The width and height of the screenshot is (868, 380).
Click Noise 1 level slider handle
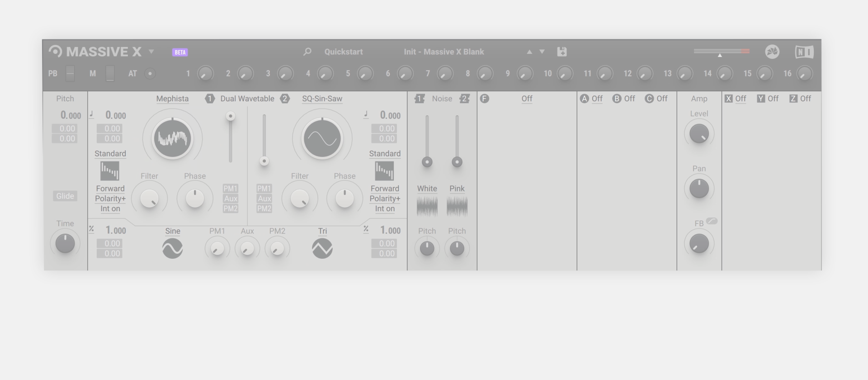pos(427,162)
